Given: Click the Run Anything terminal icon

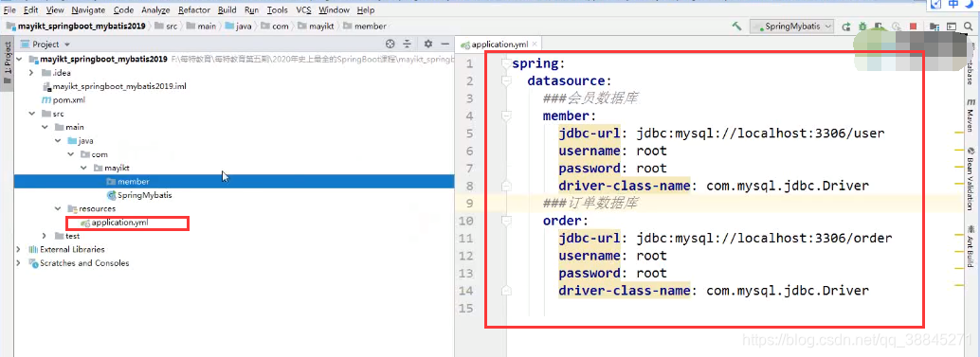Looking at the screenshot, I should click(x=952, y=27).
